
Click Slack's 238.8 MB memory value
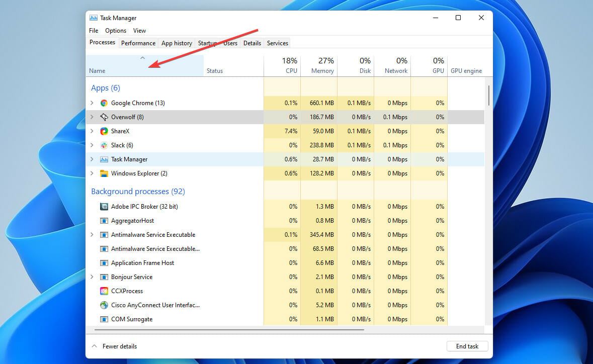click(322, 145)
